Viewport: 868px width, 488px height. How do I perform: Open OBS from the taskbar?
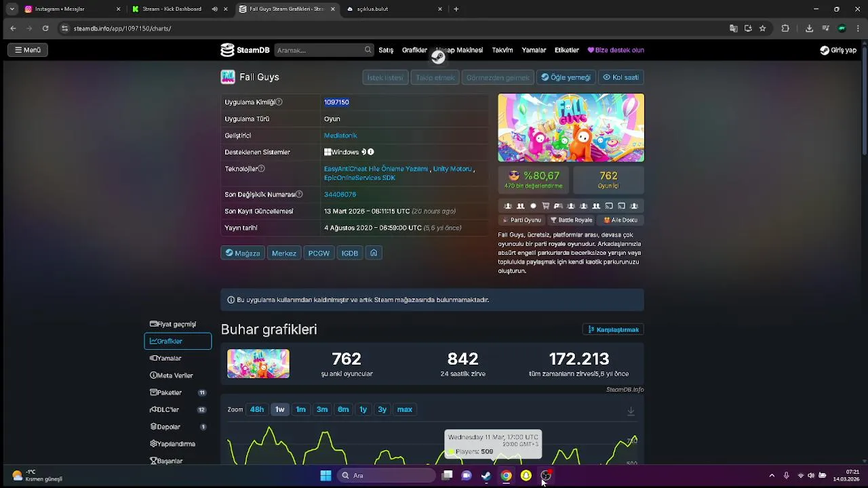pos(546,475)
